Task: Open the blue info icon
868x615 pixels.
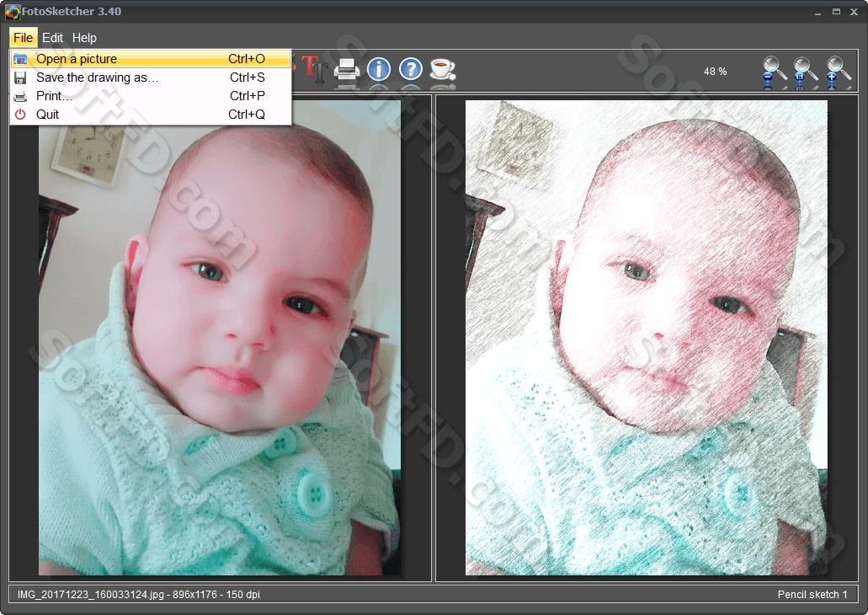Action: (x=379, y=69)
